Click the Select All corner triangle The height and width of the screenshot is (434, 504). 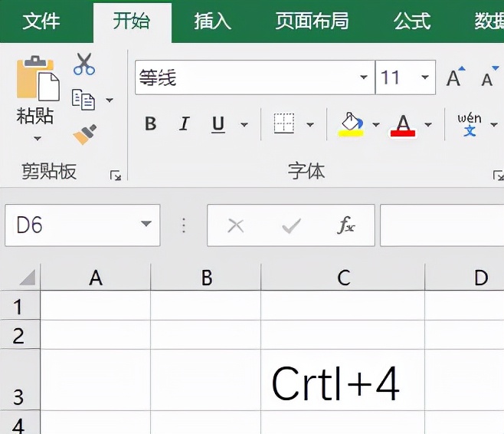point(28,278)
